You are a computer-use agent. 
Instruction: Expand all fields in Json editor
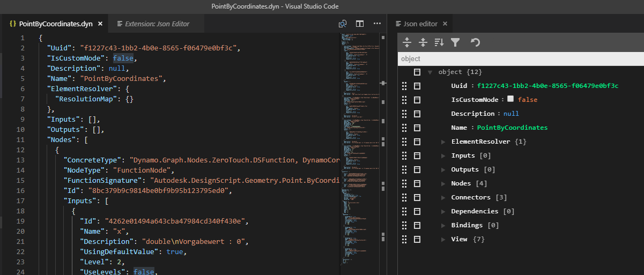pyautogui.click(x=407, y=42)
